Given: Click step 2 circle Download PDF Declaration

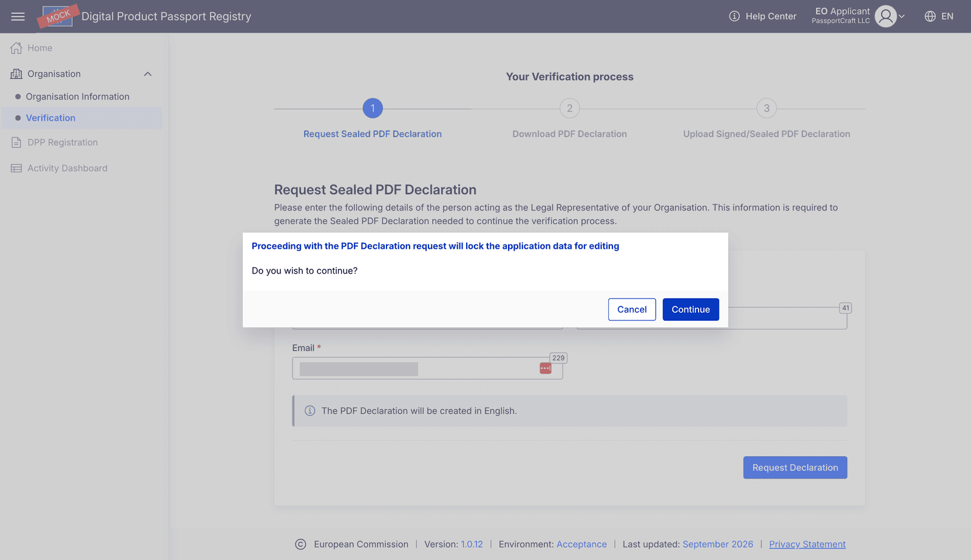Looking at the screenshot, I should pos(569,109).
